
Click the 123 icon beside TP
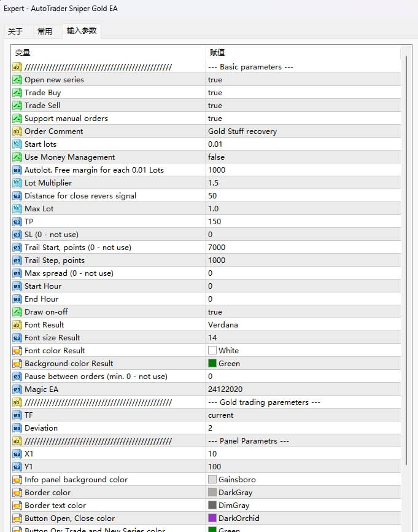click(x=17, y=222)
